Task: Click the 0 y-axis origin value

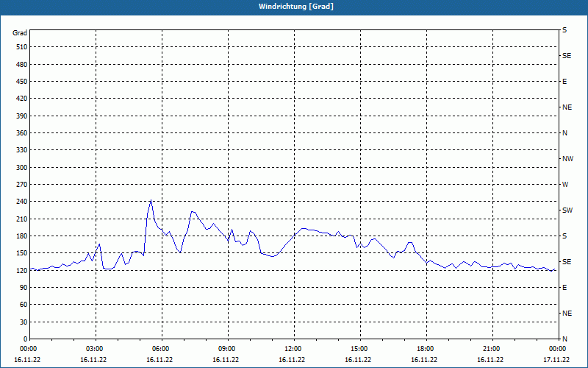Action: coord(26,339)
